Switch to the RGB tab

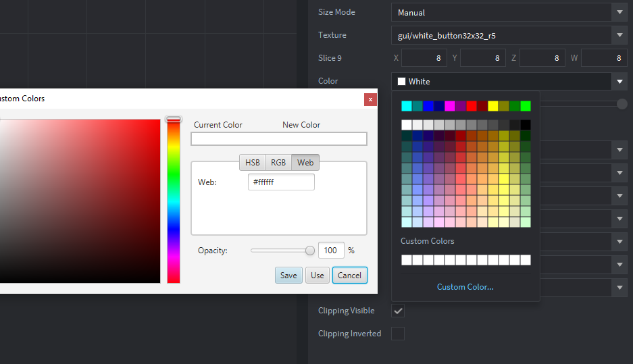pos(278,163)
